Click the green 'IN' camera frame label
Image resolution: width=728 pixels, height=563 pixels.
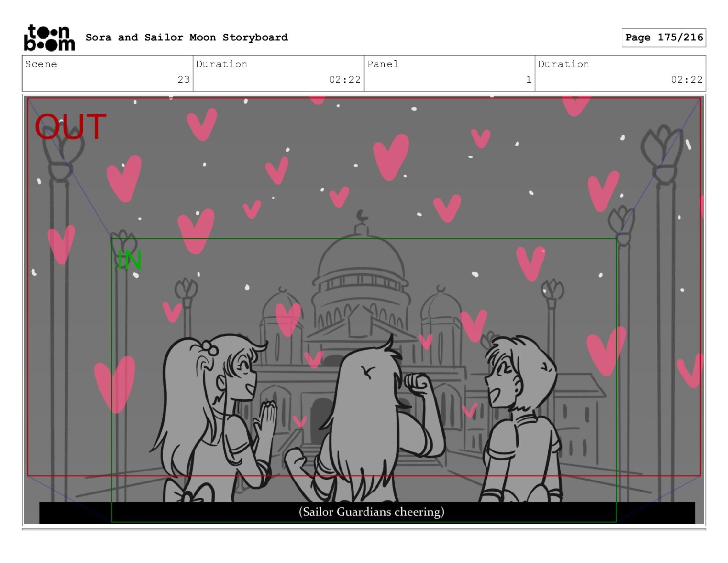(130, 260)
